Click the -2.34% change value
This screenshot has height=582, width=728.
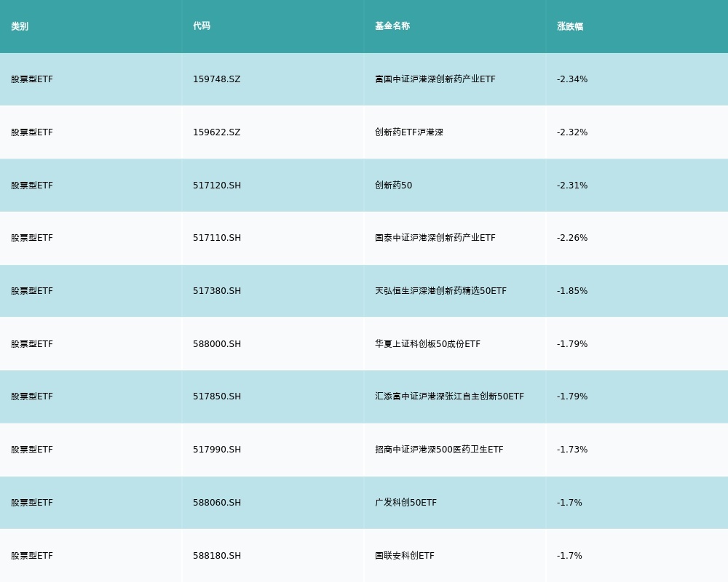point(572,79)
